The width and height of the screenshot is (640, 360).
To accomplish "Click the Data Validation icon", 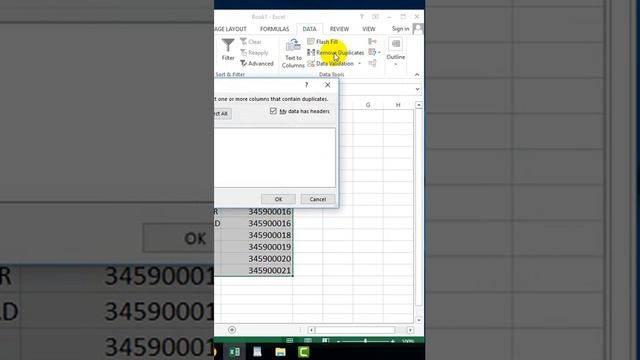I will tap(311, 64).
